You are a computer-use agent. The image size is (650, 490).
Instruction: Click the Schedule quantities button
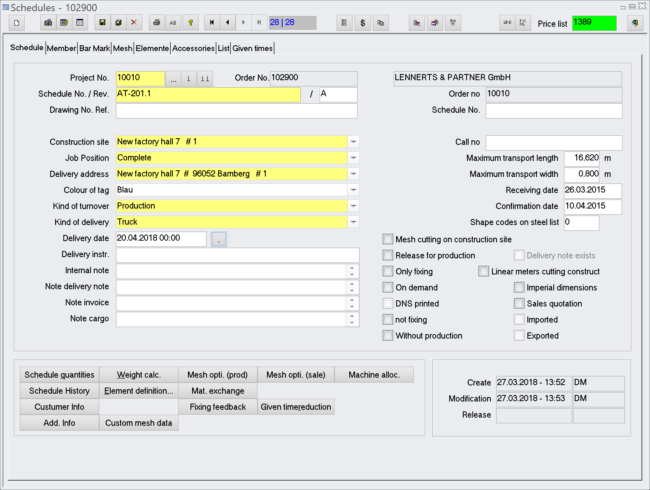coord(58,375)
